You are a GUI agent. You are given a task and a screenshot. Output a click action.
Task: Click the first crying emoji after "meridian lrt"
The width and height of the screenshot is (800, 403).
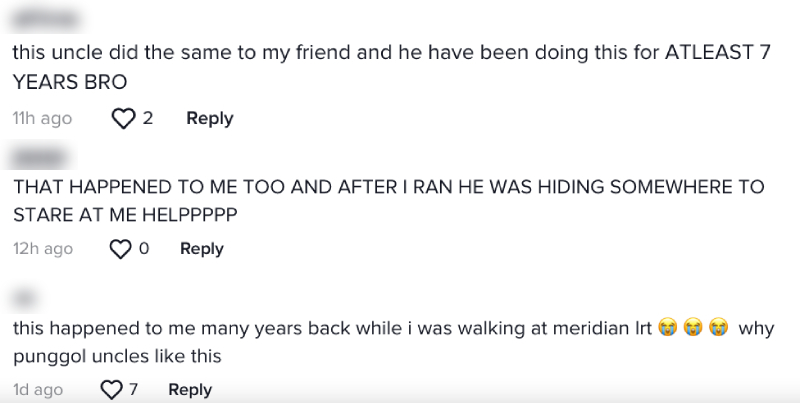668,328
